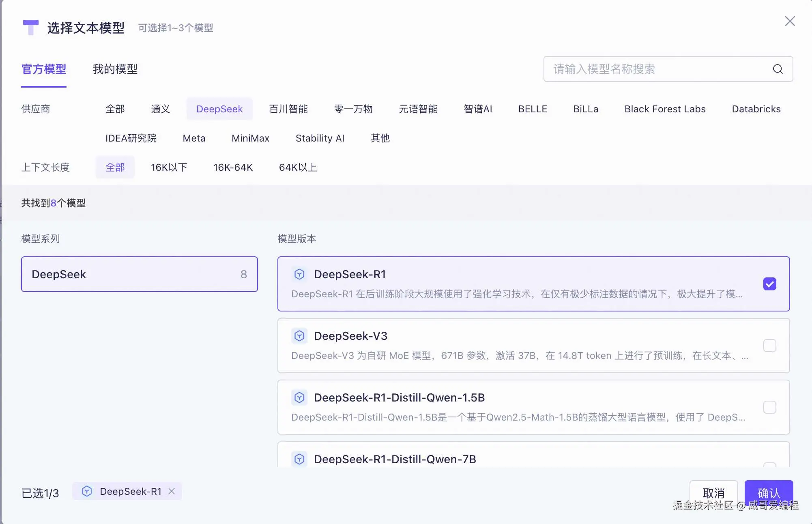Click the DeepSeek-R1-Distill-Qwen-1.5B model icon
Viewport: 812px width, 524px height.
click(299, 397)
